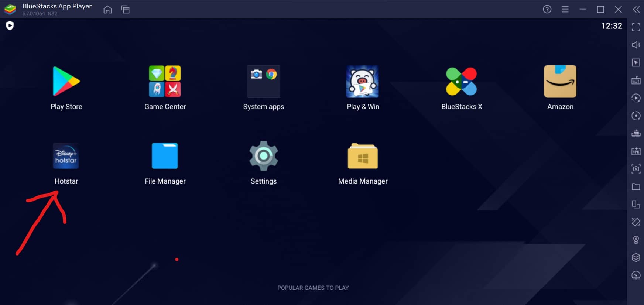Open the help question mark icon
Viewport: 644px width, 305px height.
[x=547, y=9]
